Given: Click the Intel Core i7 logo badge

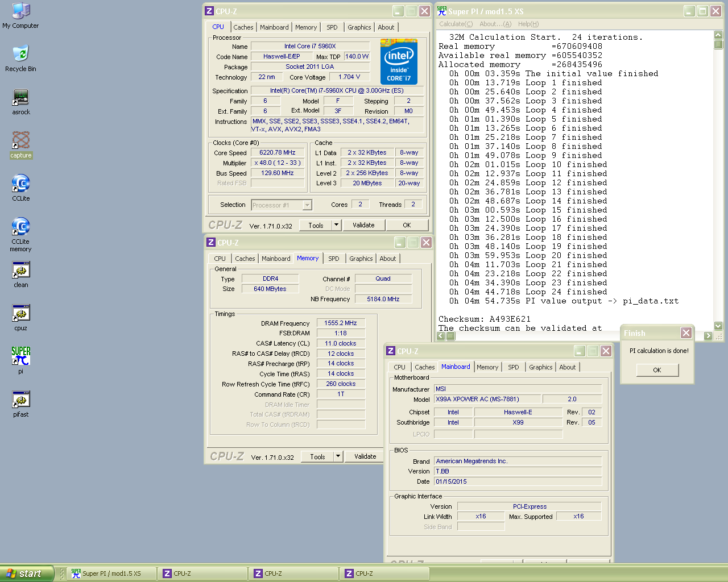Looking at the screenshot, I should point(399,61).
